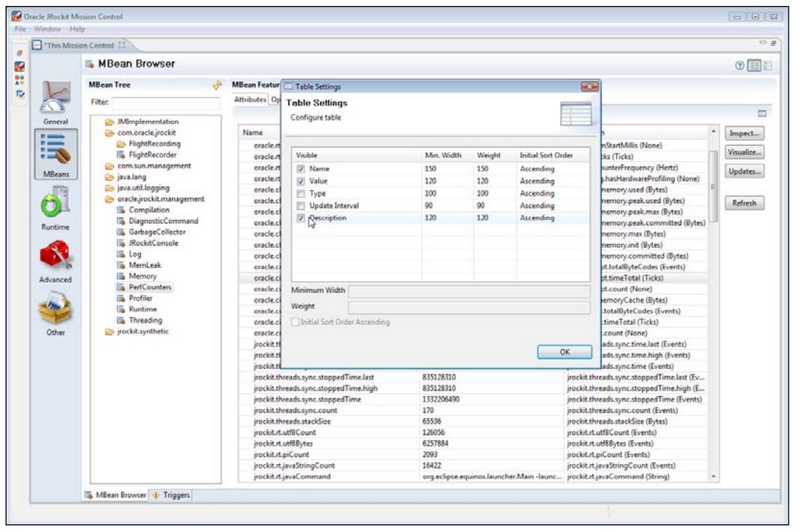The width and height of the screenshot is (797, 532).
Task: Click the MBean Tree Filter field
Action: (x=165, y=101)
